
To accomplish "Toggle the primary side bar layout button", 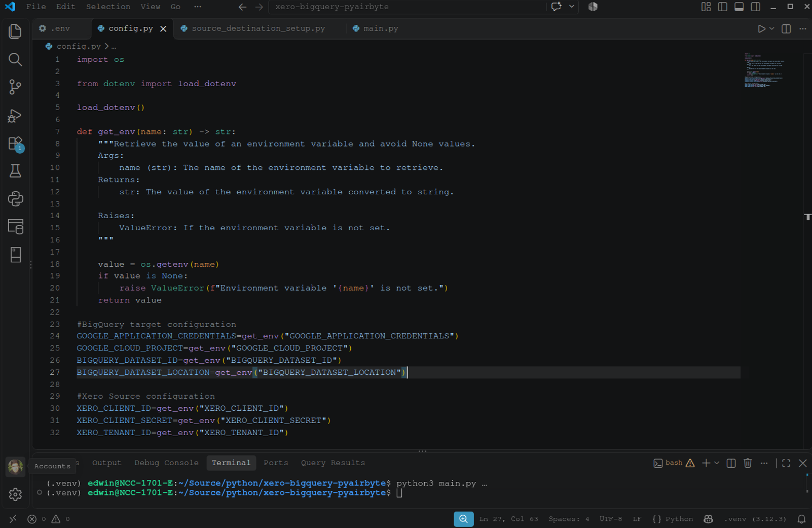I will click(x=722, y=7).
